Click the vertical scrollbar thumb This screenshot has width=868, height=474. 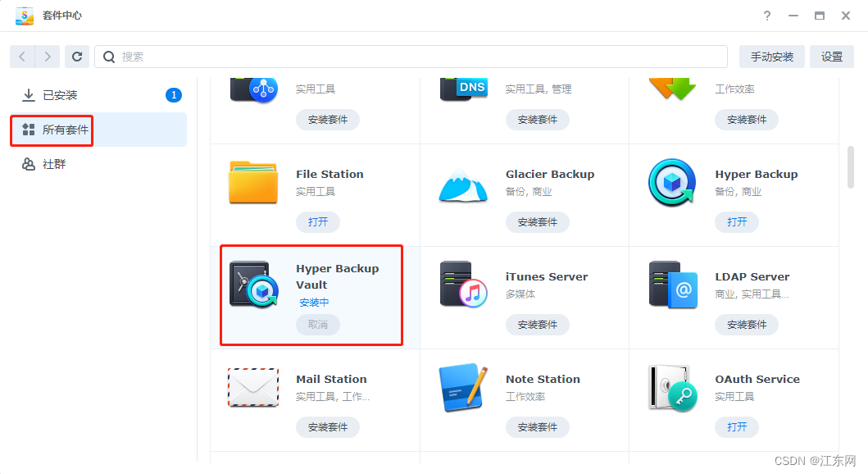pyautogui.click(x=851, y=167)
